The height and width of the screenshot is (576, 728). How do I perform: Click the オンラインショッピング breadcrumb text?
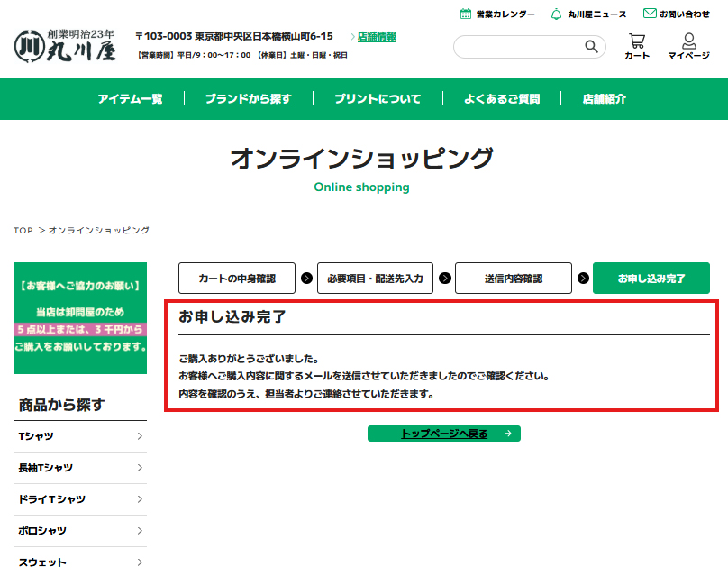99,231
